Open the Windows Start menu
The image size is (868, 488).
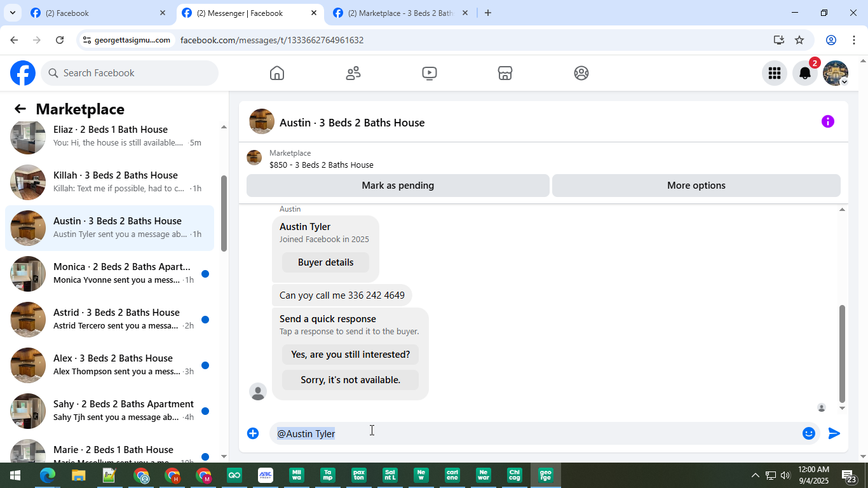point(15,475)
